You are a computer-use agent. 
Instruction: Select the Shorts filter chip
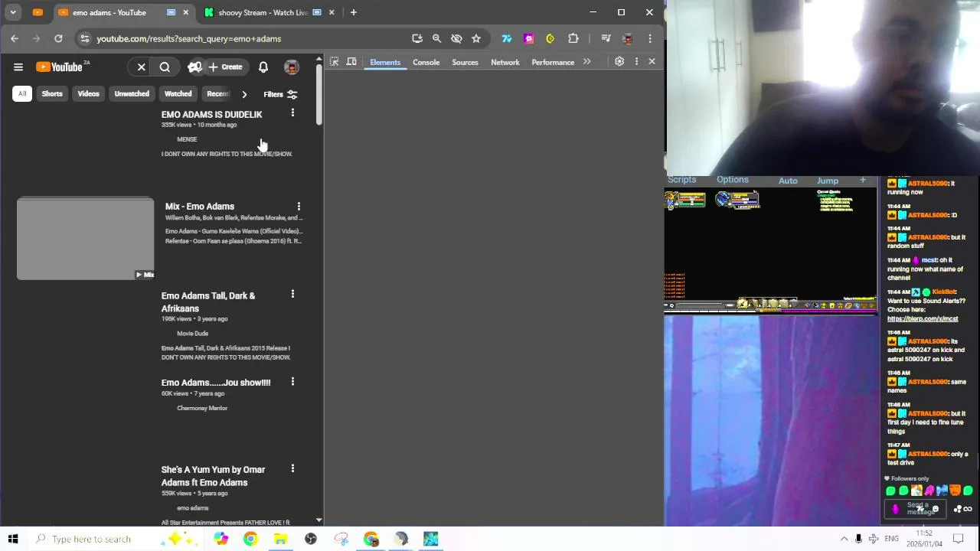[x=52, y=94]
